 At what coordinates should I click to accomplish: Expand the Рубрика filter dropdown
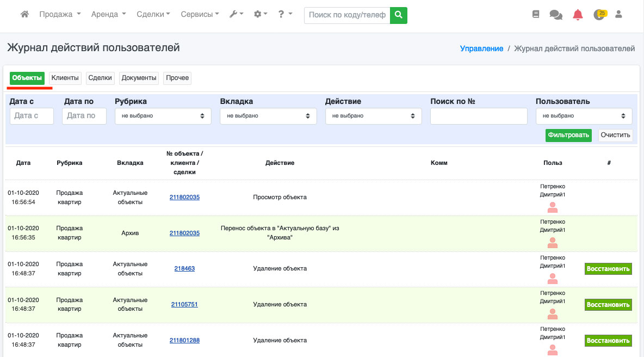[x=163, y=116]
